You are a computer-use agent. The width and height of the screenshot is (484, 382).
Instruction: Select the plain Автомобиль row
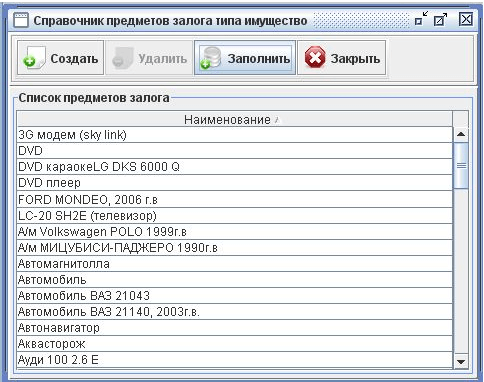pyautogui.click(x=235, y=279)
